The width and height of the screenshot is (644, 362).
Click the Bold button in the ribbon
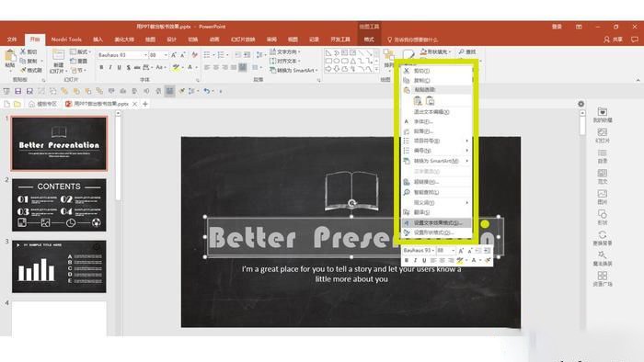point(101,67)
